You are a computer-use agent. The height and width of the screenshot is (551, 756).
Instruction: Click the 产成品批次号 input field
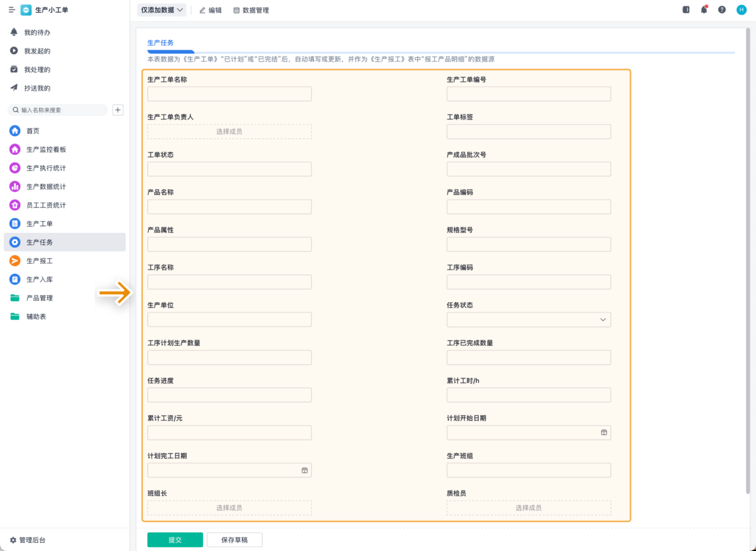[529, 169]
